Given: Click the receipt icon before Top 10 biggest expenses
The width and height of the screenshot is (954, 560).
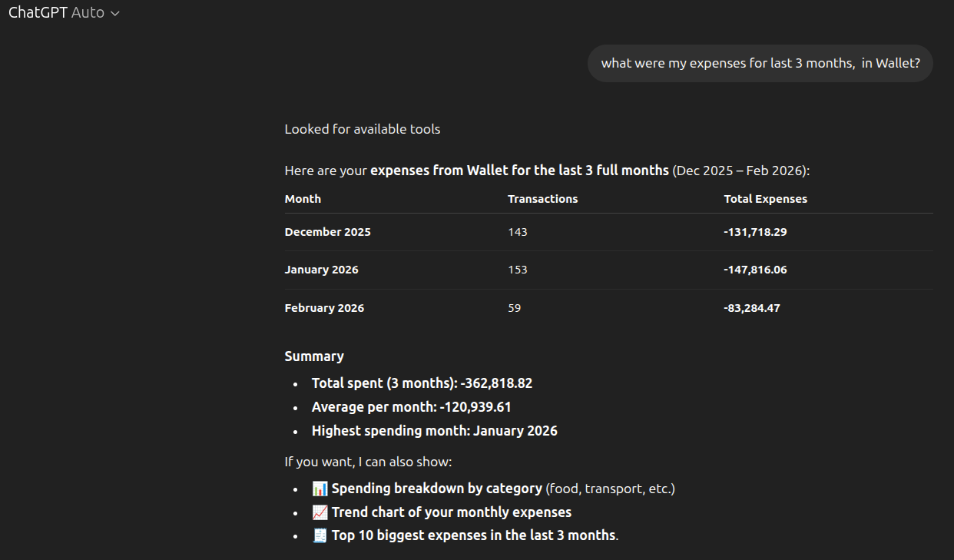Looking at the screenshot, I should [320, 535].
